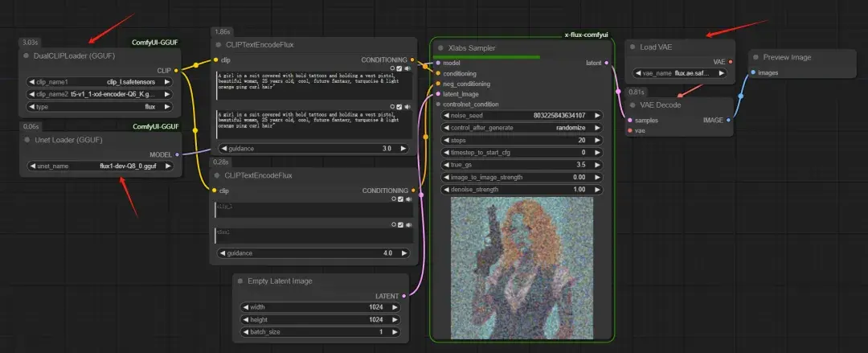Screen dimensions: 868x353
Task: Click the speaker icon above the first prompt
Action: click(x=407, y=68)
